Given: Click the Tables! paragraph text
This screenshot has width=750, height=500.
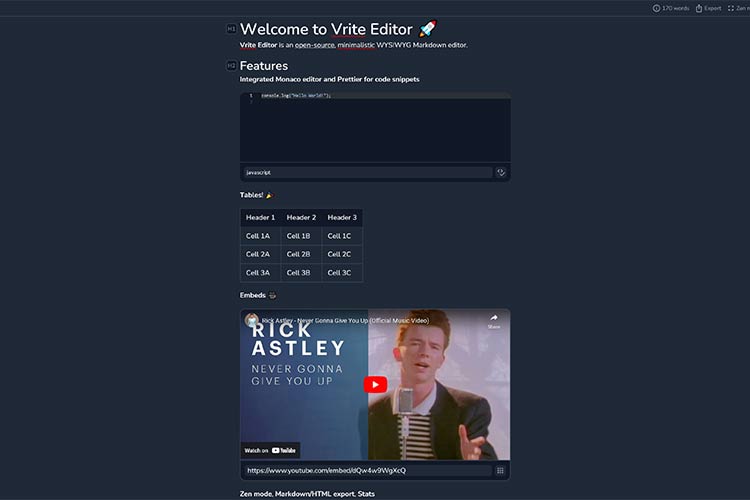Looking at the screenshot, I should pos(256,195).
